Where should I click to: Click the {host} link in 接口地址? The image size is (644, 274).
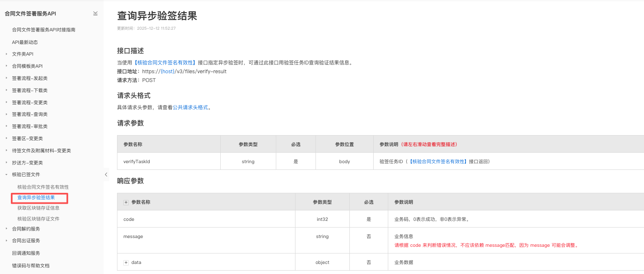pyautogui.click(x=168, y=72)
